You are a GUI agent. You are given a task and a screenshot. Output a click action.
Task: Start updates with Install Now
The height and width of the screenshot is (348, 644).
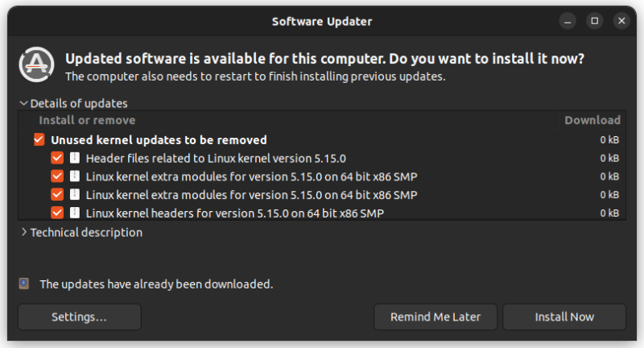(564, 317)
